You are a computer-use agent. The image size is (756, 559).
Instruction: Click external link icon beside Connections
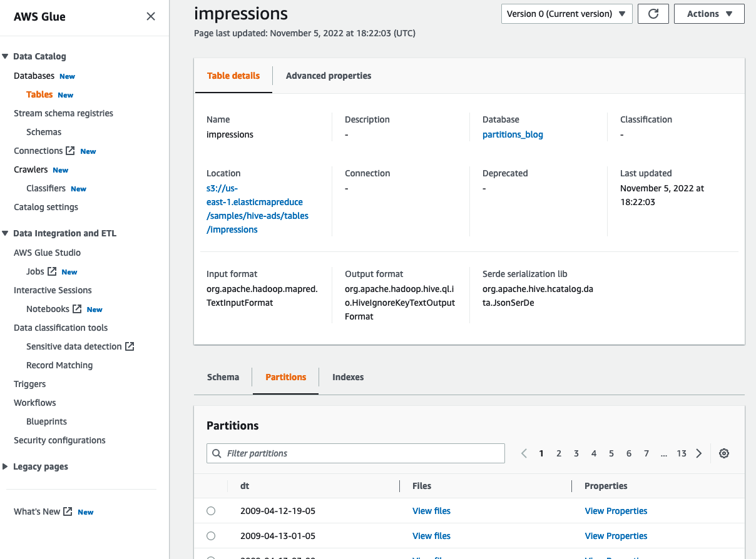[71, 151]
